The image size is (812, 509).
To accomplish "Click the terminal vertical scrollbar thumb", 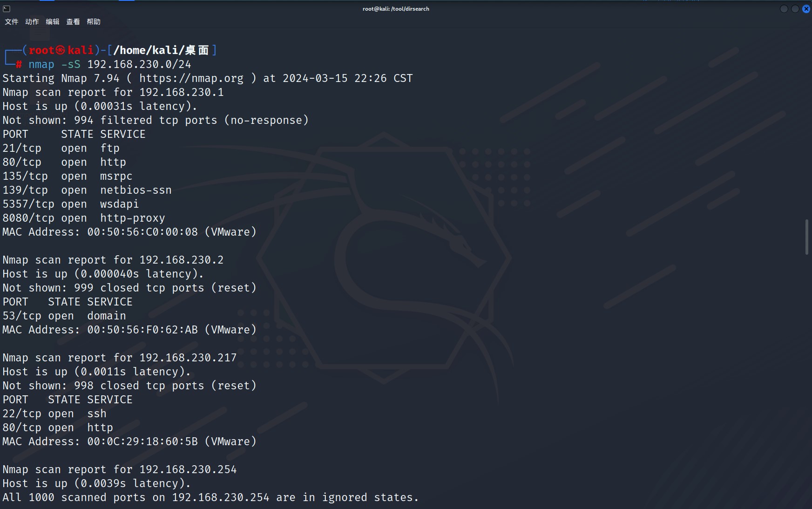I will tap(807, 237).
